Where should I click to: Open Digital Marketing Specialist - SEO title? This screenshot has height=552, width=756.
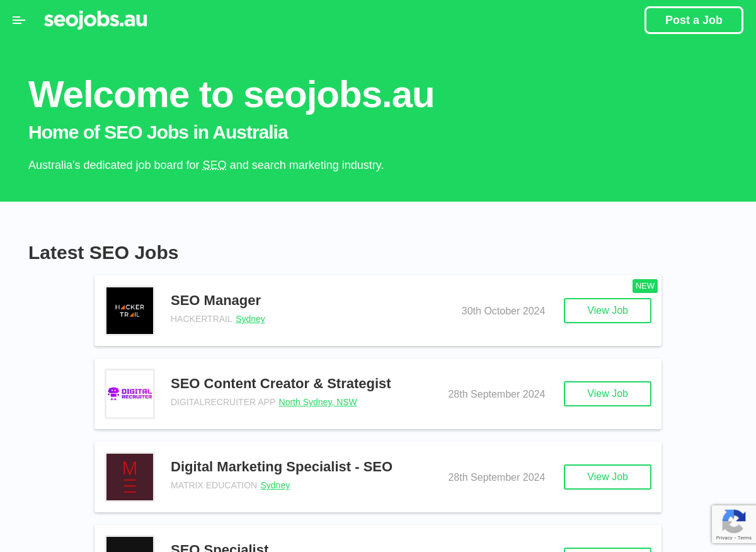(282, 467)
